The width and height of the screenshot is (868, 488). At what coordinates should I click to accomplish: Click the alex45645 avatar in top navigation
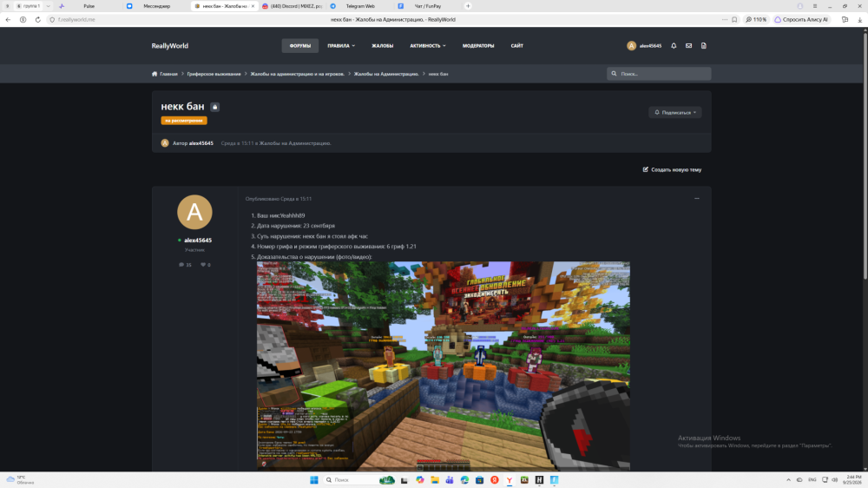[x=631, y=46]
